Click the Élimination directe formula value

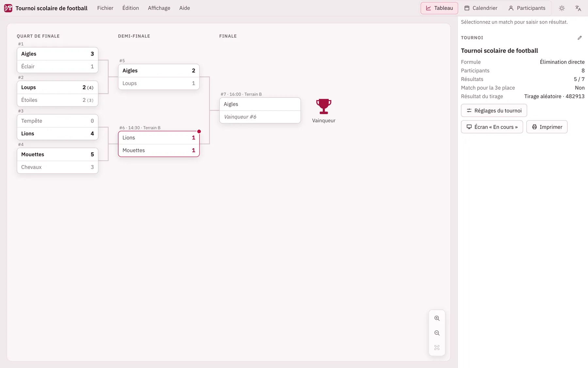562,62
